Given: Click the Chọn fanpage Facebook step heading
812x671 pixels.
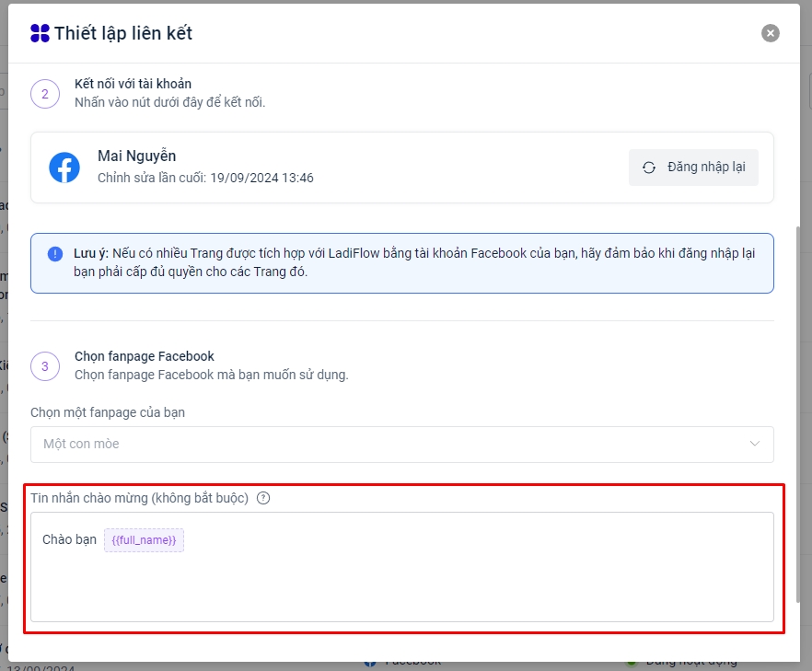Looking at the screenshot, I should [x=144, y=356].
